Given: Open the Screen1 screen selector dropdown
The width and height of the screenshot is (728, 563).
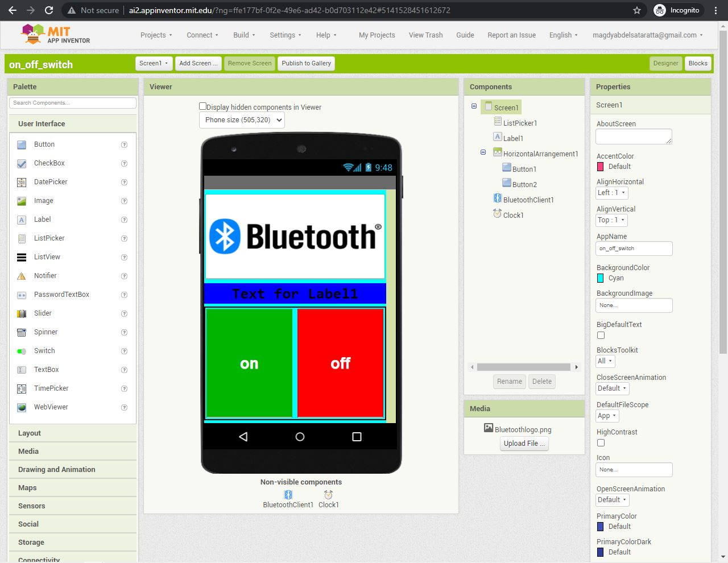Looking at the screenshot, I should pos(154,63).
